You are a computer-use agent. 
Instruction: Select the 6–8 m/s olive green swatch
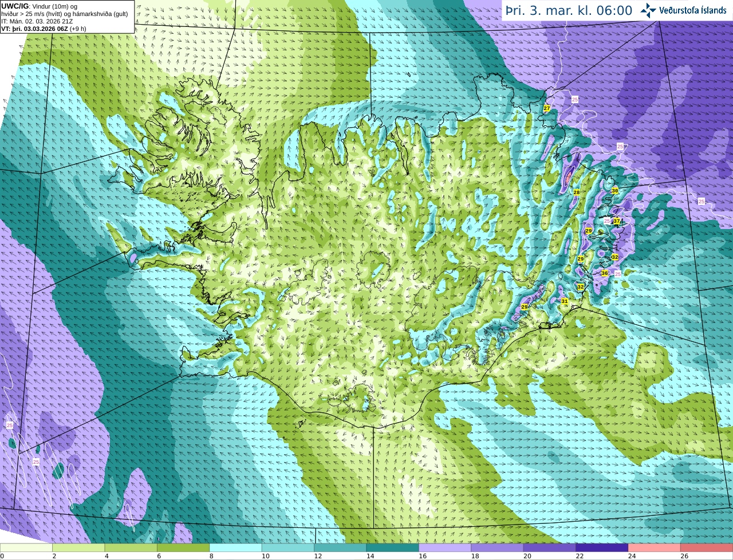tap(183, 547)
